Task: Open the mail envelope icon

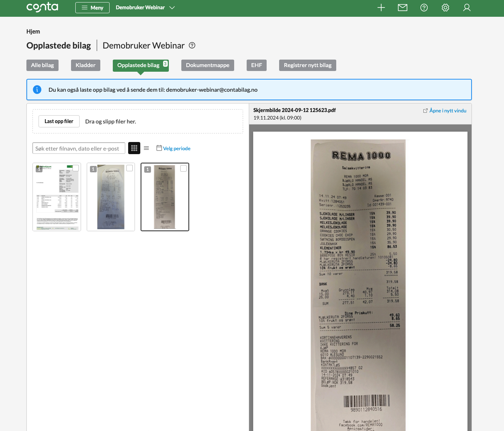Action: point(403,7)
